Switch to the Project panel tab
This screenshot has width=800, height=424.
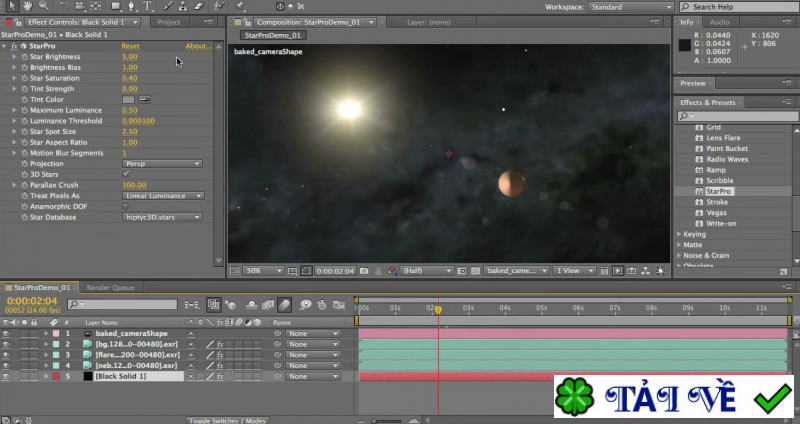169,21
